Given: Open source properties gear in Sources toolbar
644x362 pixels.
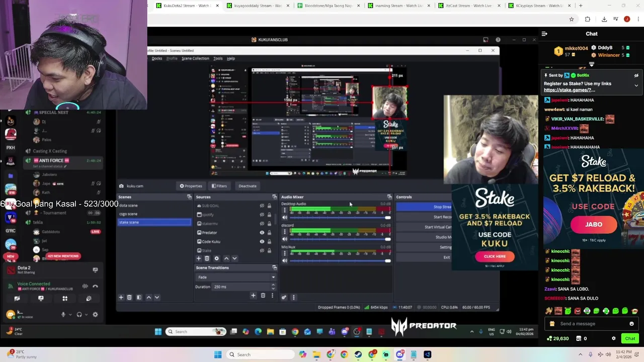Looking at the screenshot, I should click(x=217, y=258).
